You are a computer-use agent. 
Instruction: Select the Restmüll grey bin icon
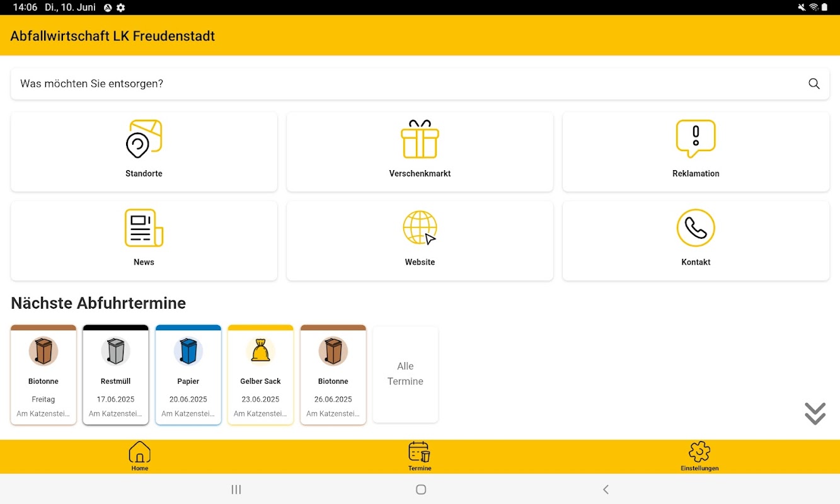(116, 351)
